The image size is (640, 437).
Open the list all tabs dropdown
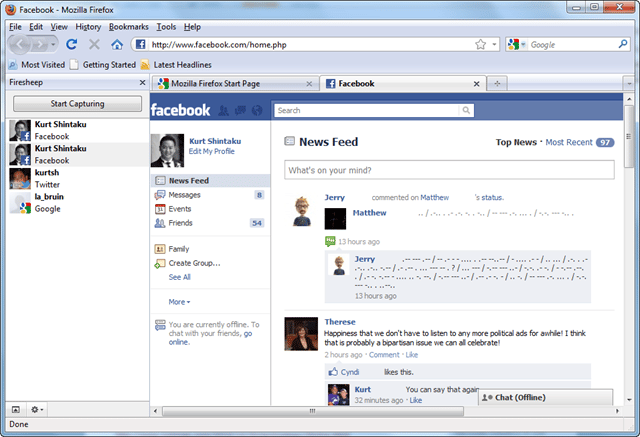[629, 84]
